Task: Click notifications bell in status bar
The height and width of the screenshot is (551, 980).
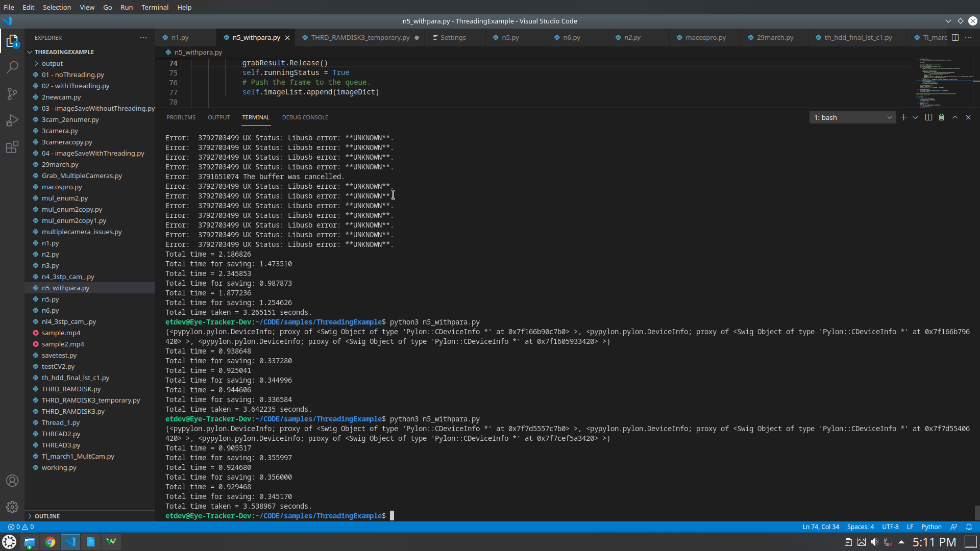Action: pos(969,527)
